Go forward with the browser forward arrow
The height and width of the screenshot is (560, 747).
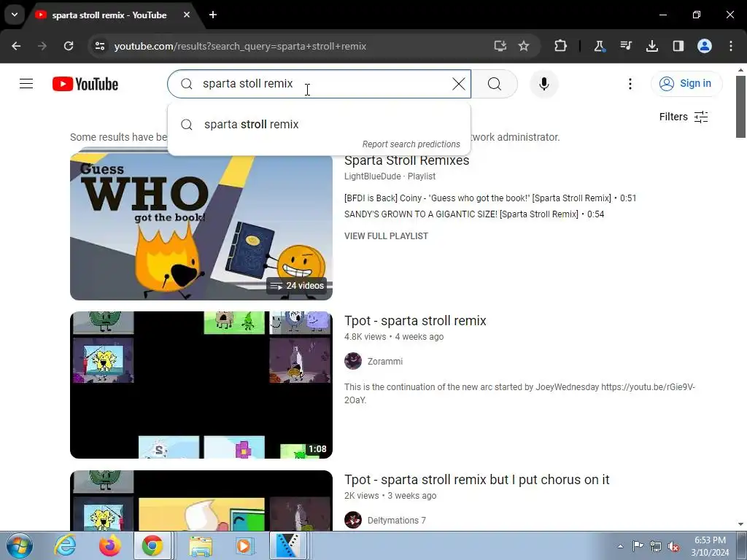[42, 46]
